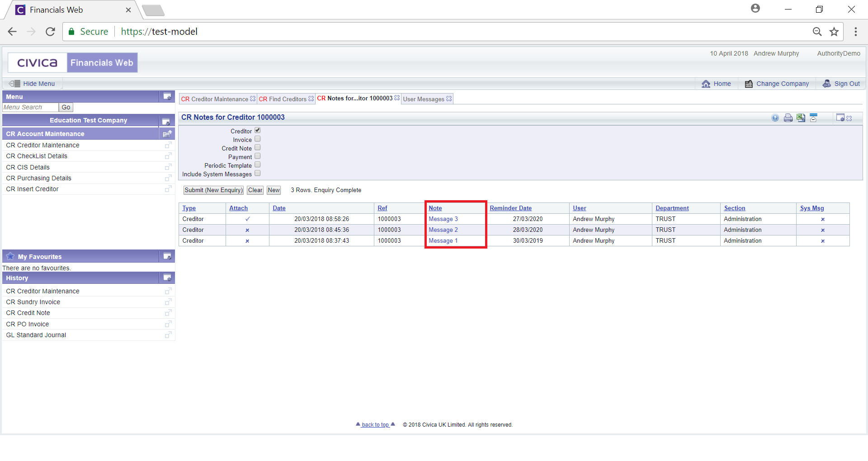Click the browser address bar URL
The height and width of the screenshot is (461, 868).
pos(159,32)
